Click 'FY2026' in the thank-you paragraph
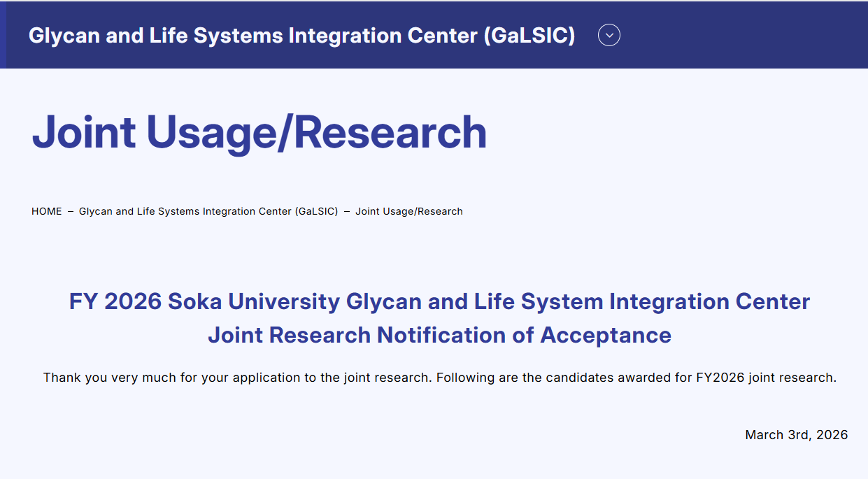This screenshot has height=479, width=868. (720, 378)
